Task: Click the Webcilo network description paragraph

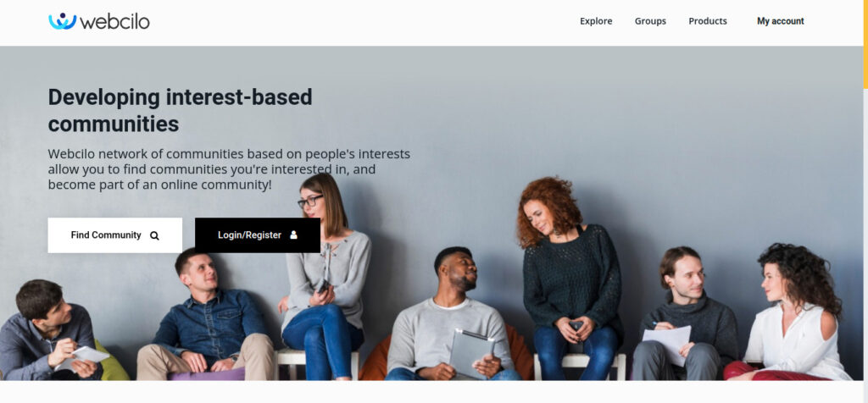Action: (229, 169)
